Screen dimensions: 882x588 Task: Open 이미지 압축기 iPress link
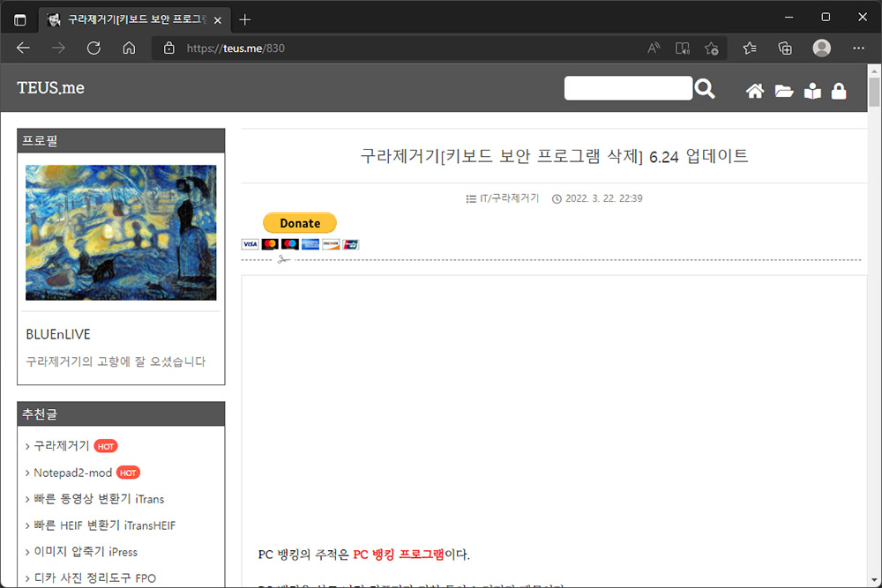tap(86, 552)
